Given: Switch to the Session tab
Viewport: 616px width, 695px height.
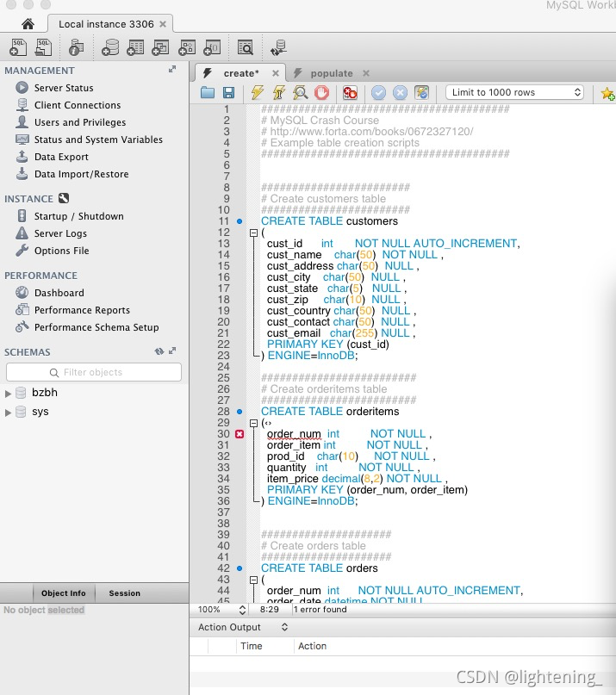Looking at the screenshot, I should [x=125, y=593].
